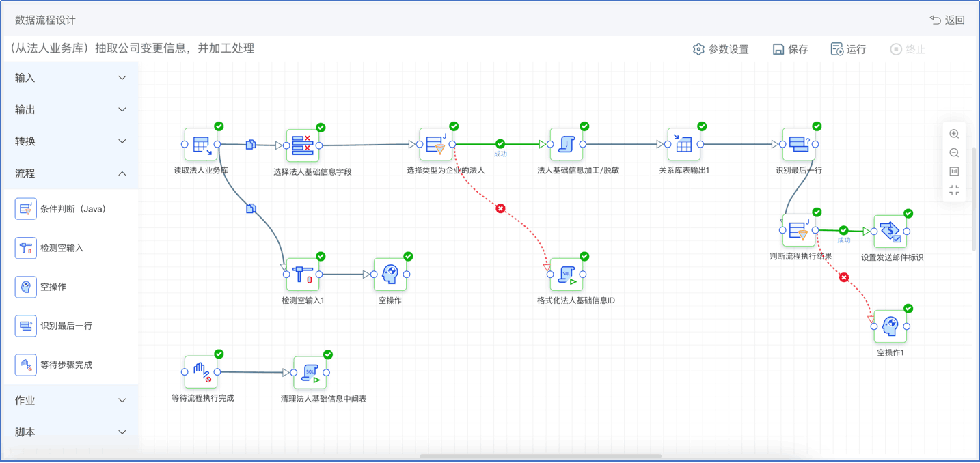Select the 检测空输入1 node icon
The height and width of the screenshot is (463, 980).
tap(303, 275)
